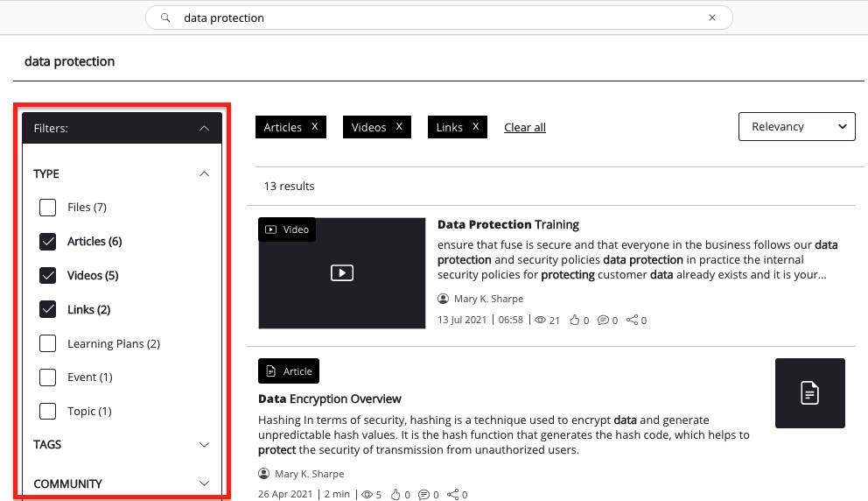Screen dimensions: 868x501
Task: Uncheck the Articles type filter
Action: click(x=48, y=242)
